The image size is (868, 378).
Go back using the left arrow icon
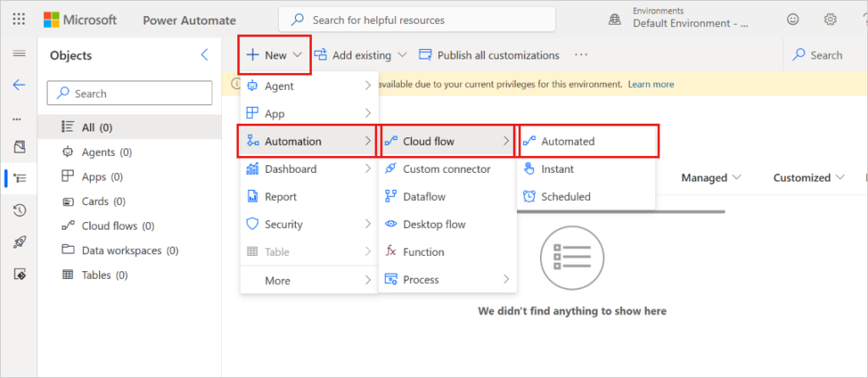click(19, 85)
